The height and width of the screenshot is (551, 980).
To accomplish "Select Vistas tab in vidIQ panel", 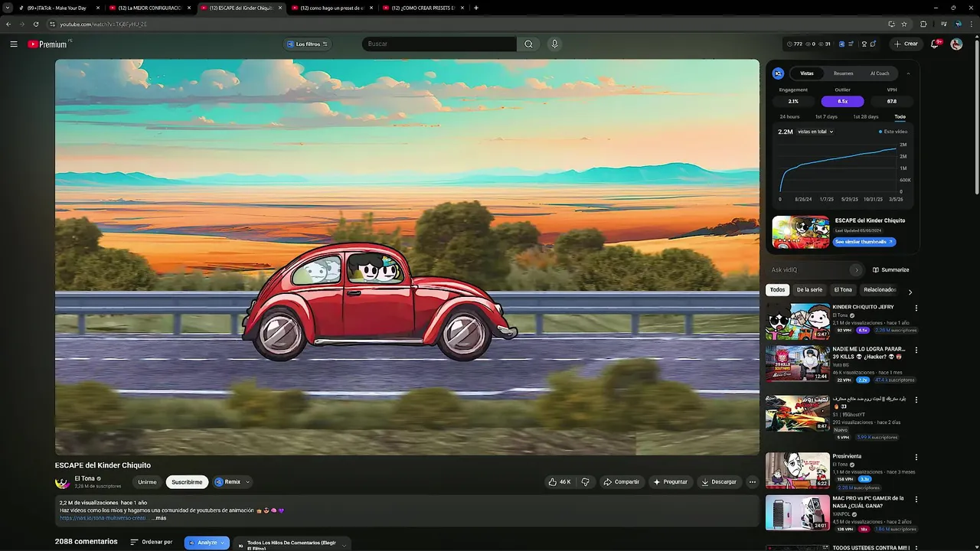I will (x=807, y=73).
